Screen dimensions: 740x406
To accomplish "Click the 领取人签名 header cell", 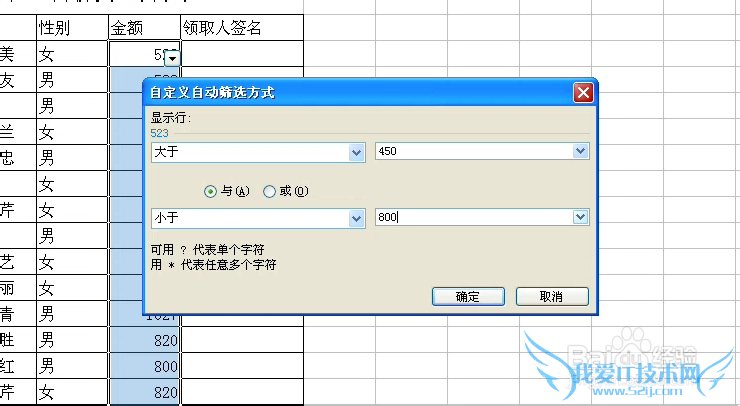I will [242, 27].
